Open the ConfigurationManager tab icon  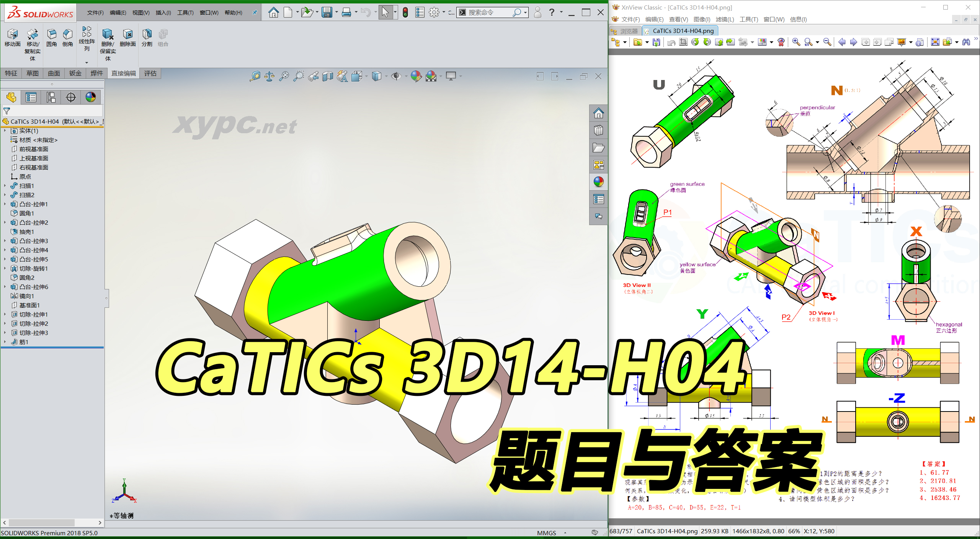pos(51,97)
